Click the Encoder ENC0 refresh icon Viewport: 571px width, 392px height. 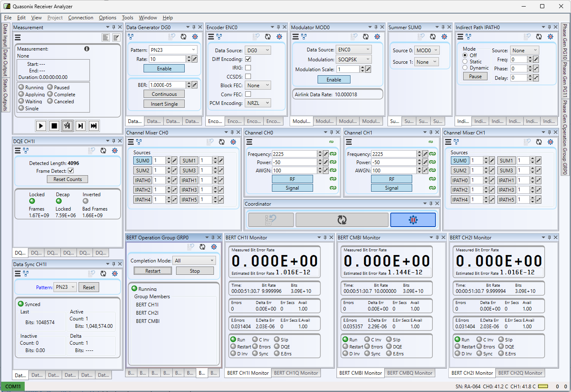268,37
